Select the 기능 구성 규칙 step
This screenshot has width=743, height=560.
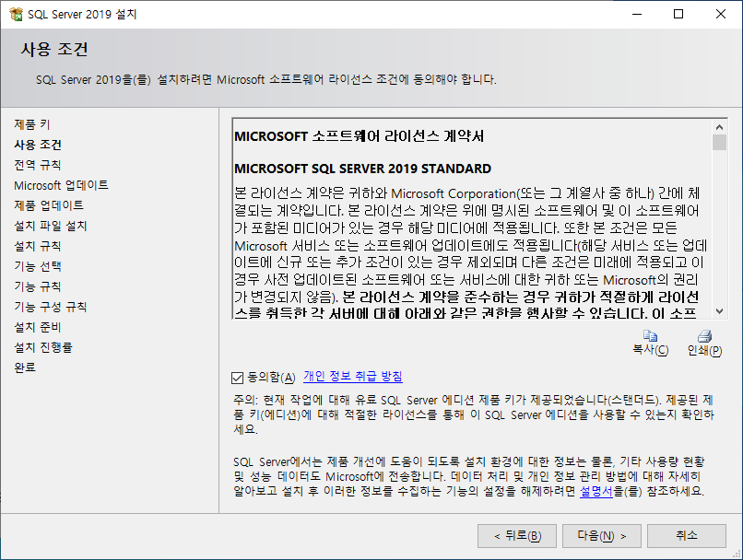pyautogui.click(x=51, y=308)
